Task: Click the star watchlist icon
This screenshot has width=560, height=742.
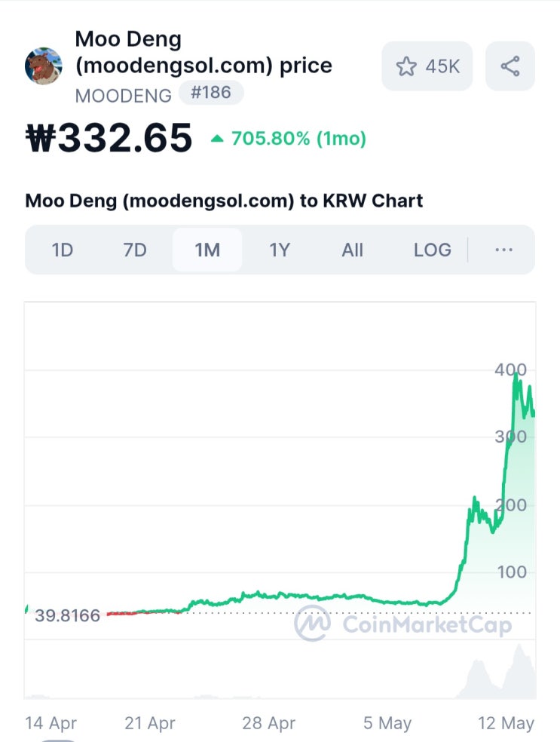Action: [406, 66]
